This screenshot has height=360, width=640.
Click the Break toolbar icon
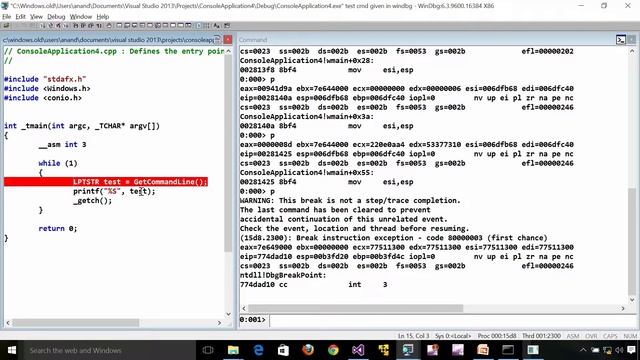[66, 26]
